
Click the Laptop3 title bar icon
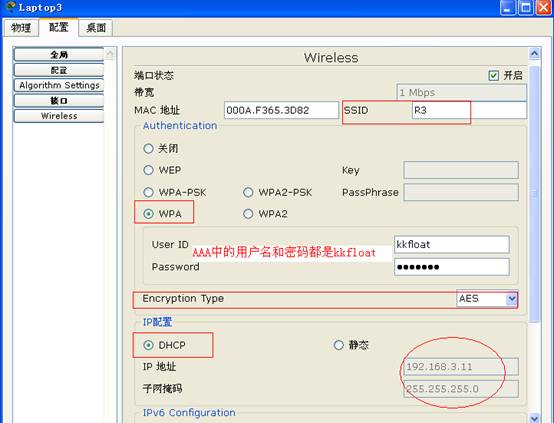tap(10, 7)
